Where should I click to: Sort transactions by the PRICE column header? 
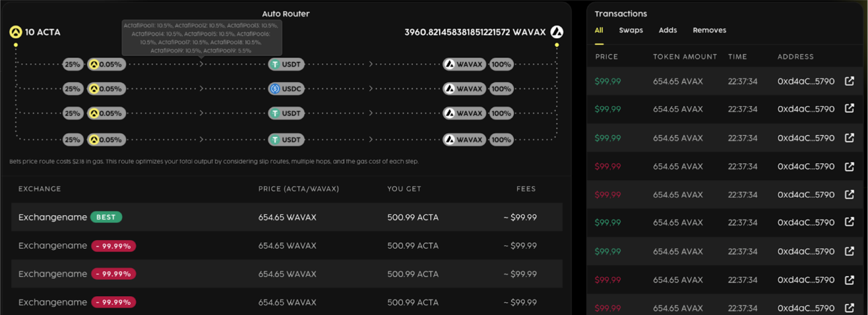[606, 57]
